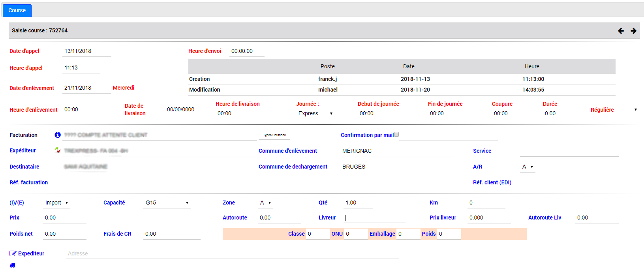This screenshot has width=644, height=272.
Task: Click the Commune d'enlèvement label
Action: [x=288, y=151]
